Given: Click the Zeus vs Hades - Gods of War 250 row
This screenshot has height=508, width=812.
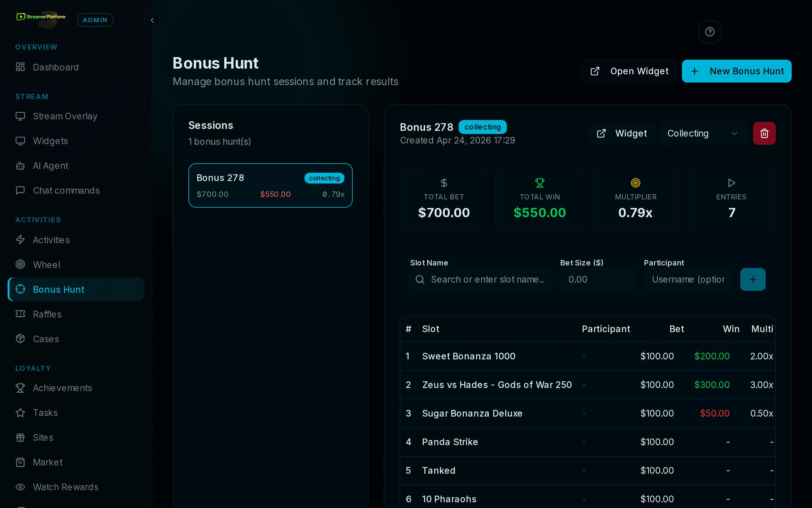Looking at the screenshot, I should pyautogui.click(x=587, y=385).
